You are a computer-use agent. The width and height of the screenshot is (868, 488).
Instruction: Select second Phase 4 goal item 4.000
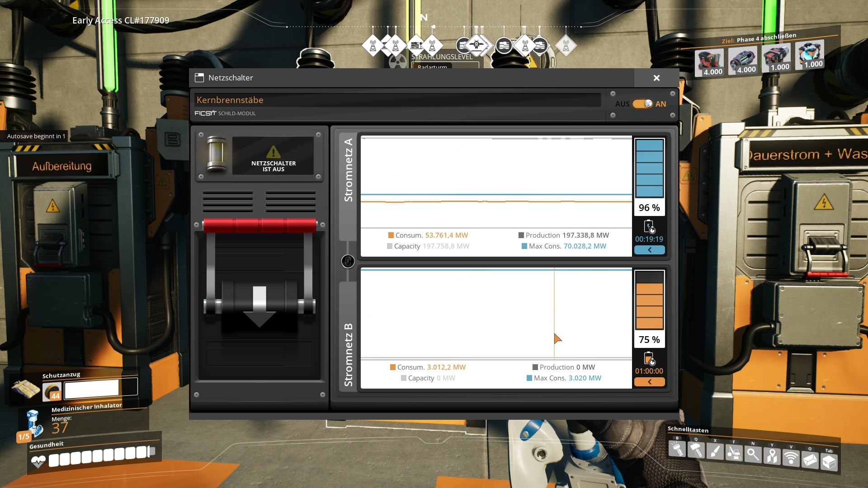(743, 60)
